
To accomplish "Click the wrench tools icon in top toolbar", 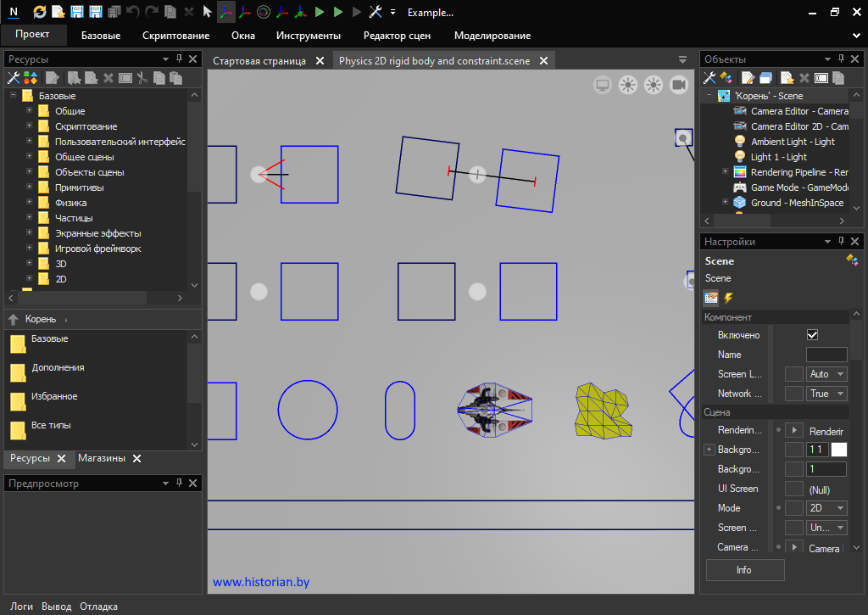I will coord(376,13).
